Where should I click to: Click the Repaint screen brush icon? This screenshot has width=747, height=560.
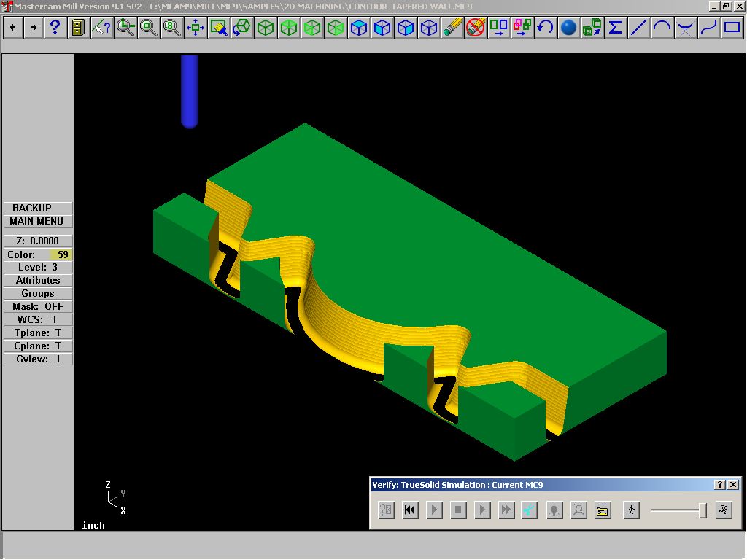(219, 28)
